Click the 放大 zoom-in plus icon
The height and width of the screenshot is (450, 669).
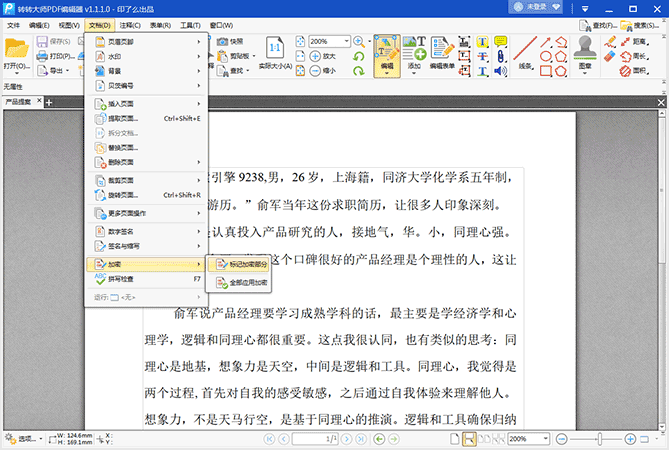[x=315, y=56]
